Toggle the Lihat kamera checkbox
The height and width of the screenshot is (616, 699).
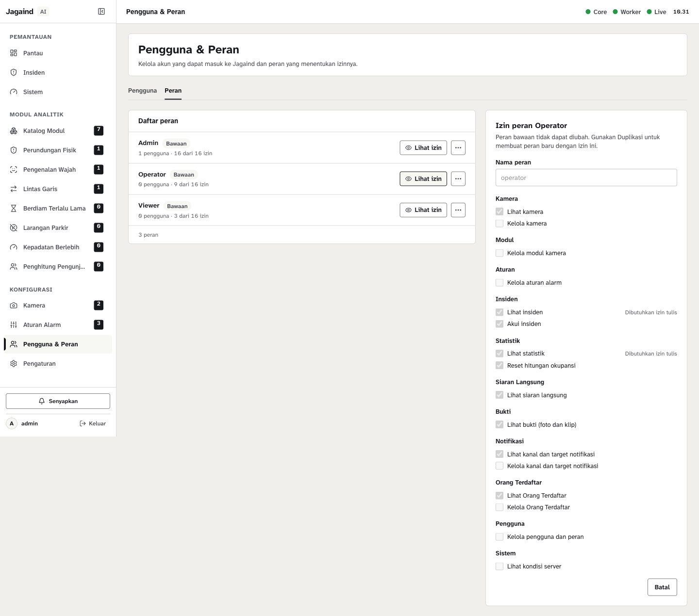[x=499, y=211]
